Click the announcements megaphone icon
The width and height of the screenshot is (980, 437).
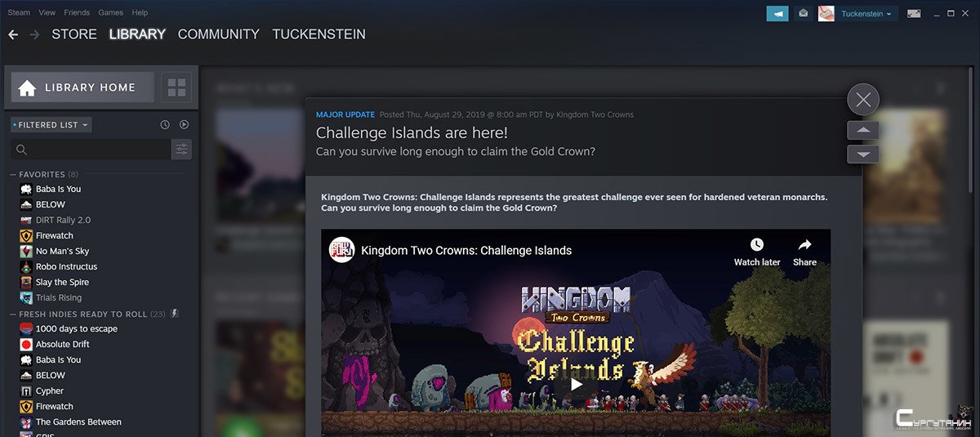click(x=777, y=14)
